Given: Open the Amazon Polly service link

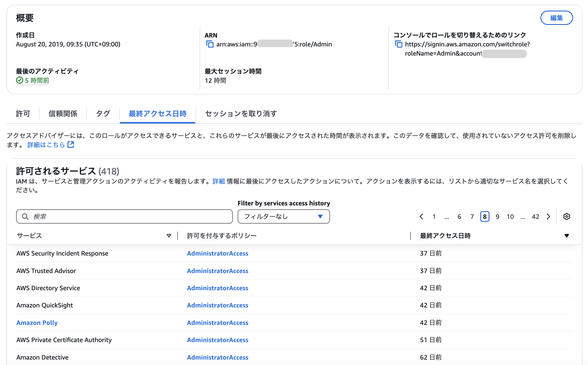Looking at the screenshot, I should click(37, 323).
